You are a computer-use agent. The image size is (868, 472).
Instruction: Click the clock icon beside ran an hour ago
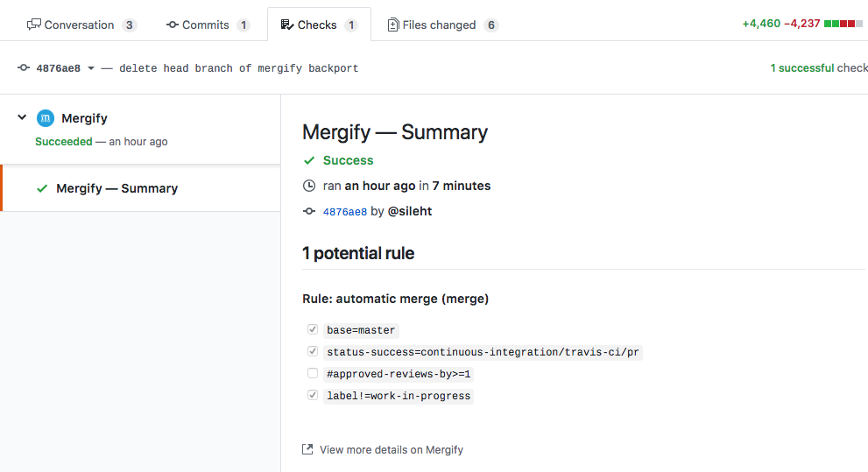pos(308,186)
